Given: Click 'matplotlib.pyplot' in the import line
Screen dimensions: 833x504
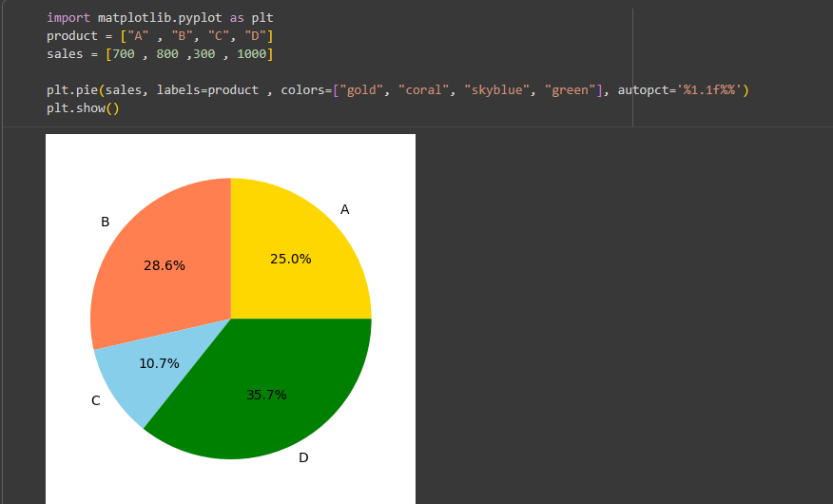Looking at the screenshot, I should [160, 17].
